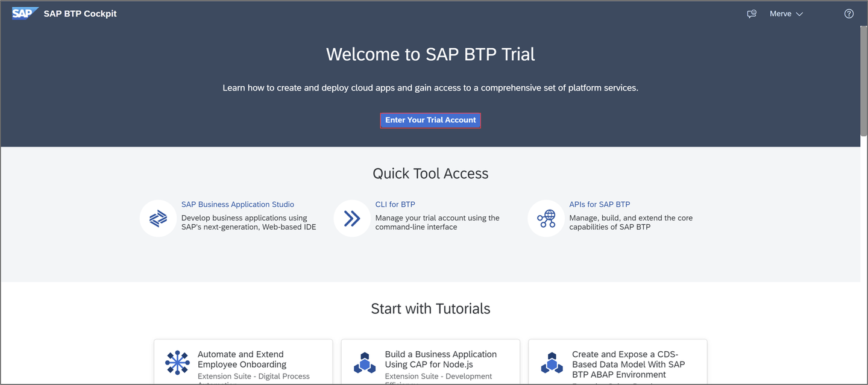Click the Automate and Extend Employee Onboarding icon
The image size is (868, 385).
pyautogui.click(x=177, y=363)
